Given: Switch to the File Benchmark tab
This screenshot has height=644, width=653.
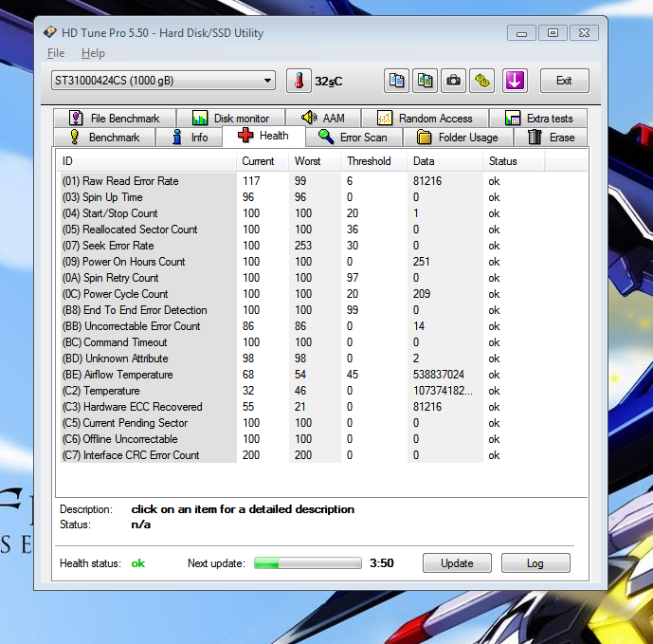Looking at the screenshot, I should [115, 118].
